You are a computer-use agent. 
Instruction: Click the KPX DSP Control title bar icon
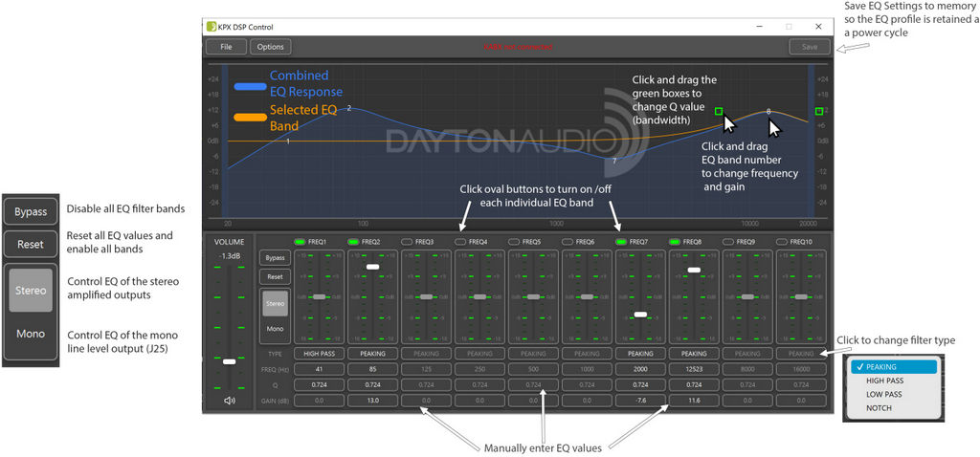212,27
